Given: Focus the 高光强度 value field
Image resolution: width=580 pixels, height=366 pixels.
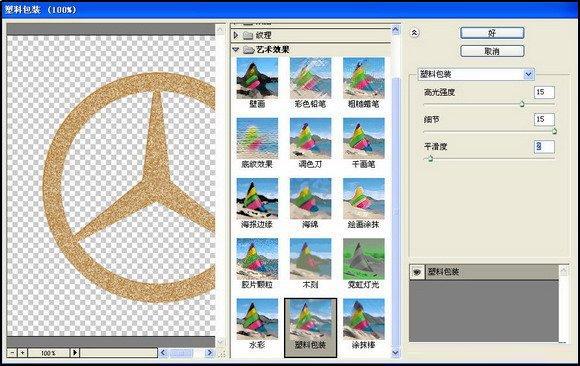Looking at the screenshot, I should tap(544, 92).
